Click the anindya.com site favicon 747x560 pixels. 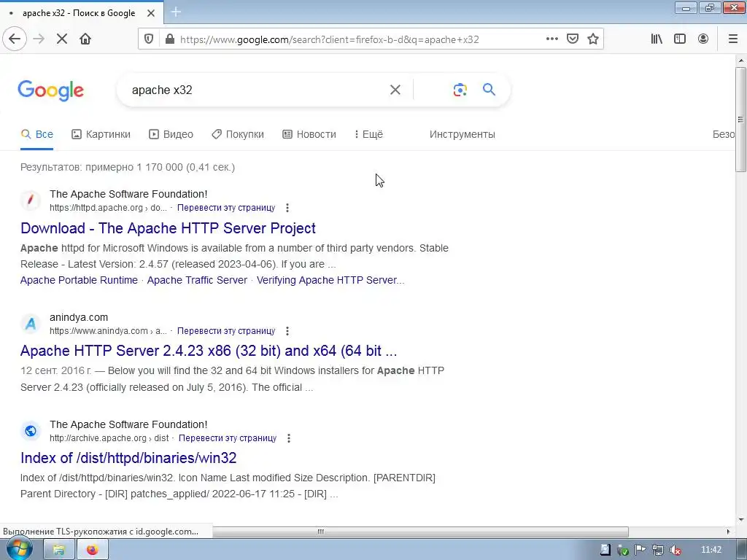click(31, 324)
